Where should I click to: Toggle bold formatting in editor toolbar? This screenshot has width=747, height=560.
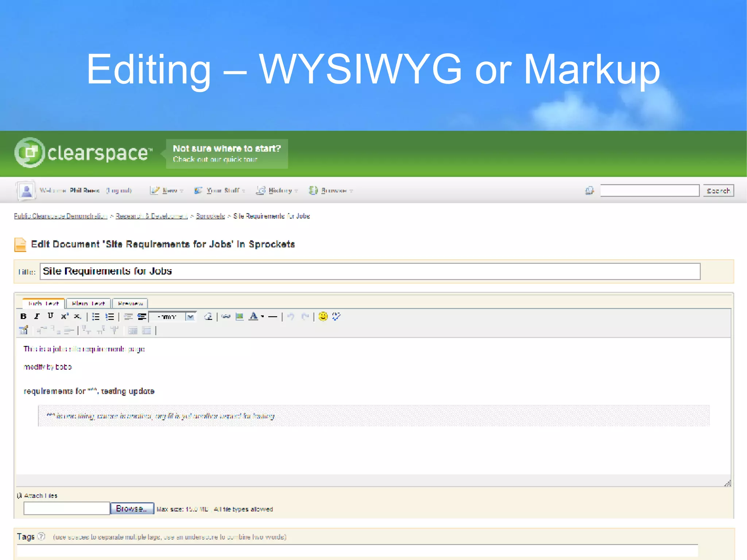coord(24,316)
